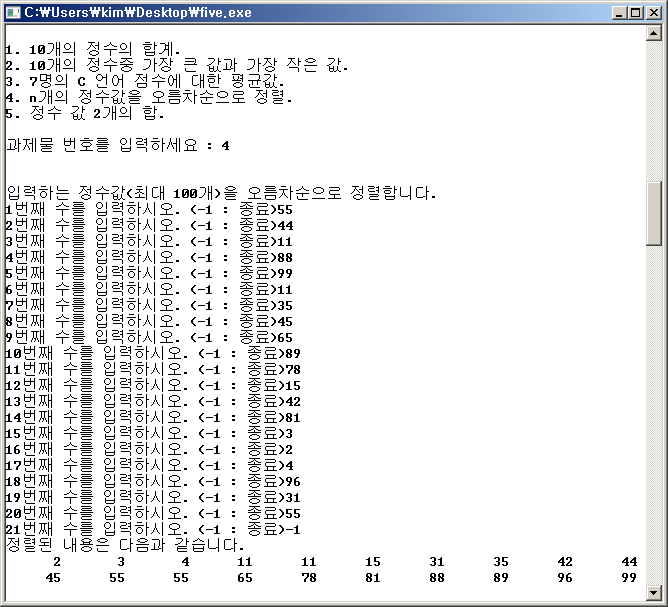The height and width of the screenshot is (607, 668).
Task: Click the '1번째 수를 입력하시오' input line
Action: point(149,209)
